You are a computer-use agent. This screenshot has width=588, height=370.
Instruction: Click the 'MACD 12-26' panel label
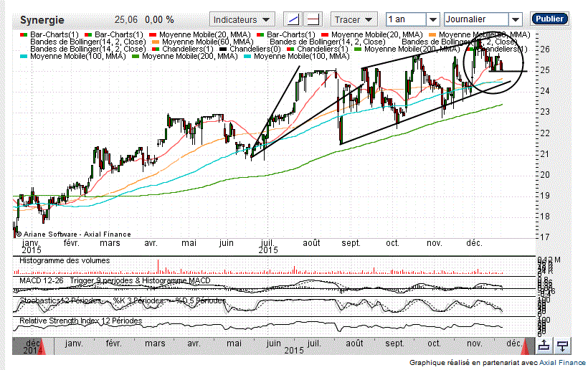click(42, 281)
